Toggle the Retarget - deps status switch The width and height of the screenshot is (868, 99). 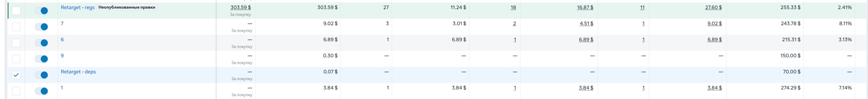(41, 75)
